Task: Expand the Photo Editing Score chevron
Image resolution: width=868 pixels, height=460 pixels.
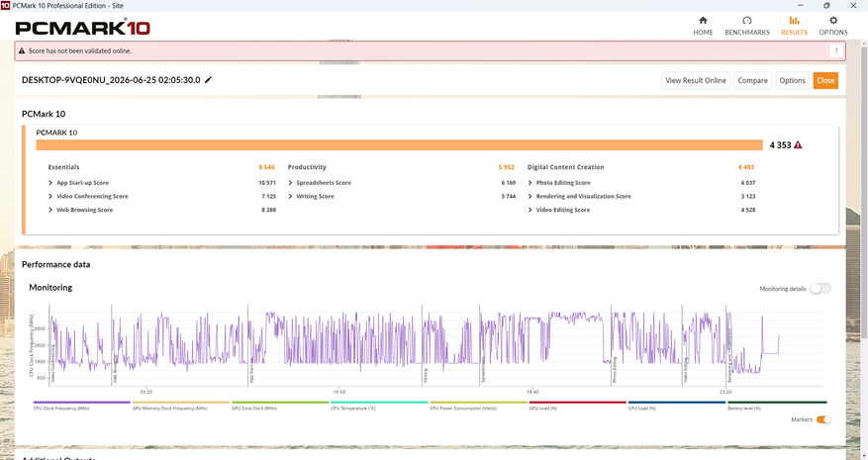Action: [530, 183]
